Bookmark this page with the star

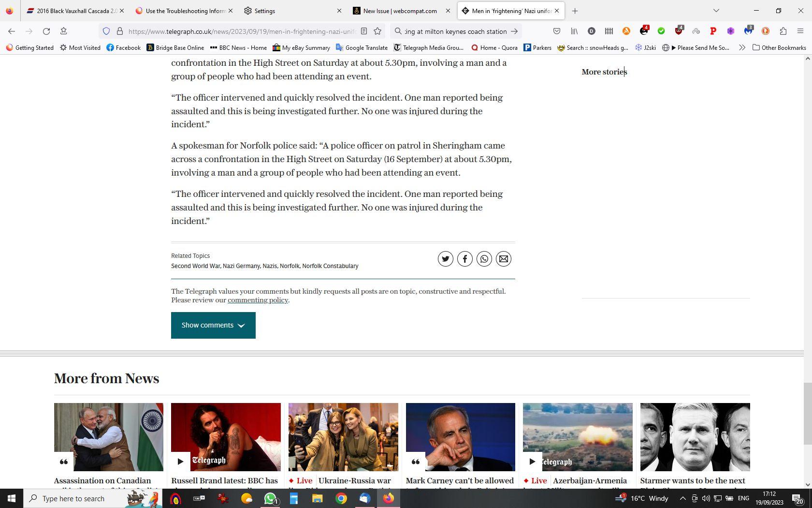(377, 31)
